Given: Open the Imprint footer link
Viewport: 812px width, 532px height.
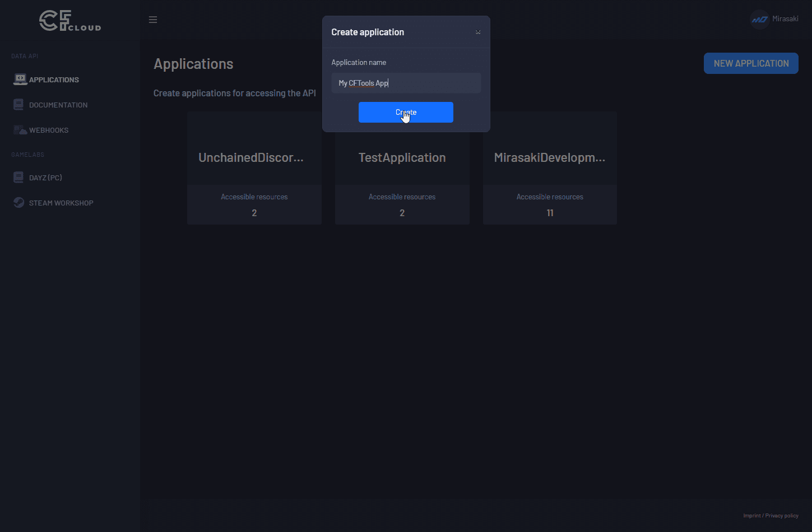Looking at the screenshot, I should pos(752,516).
